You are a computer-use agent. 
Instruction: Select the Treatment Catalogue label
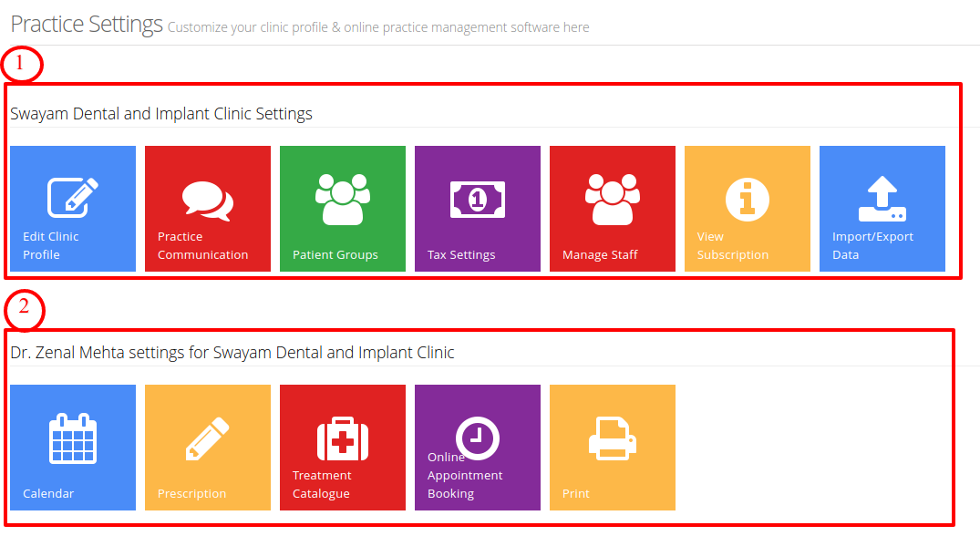[x=322, y=484]
